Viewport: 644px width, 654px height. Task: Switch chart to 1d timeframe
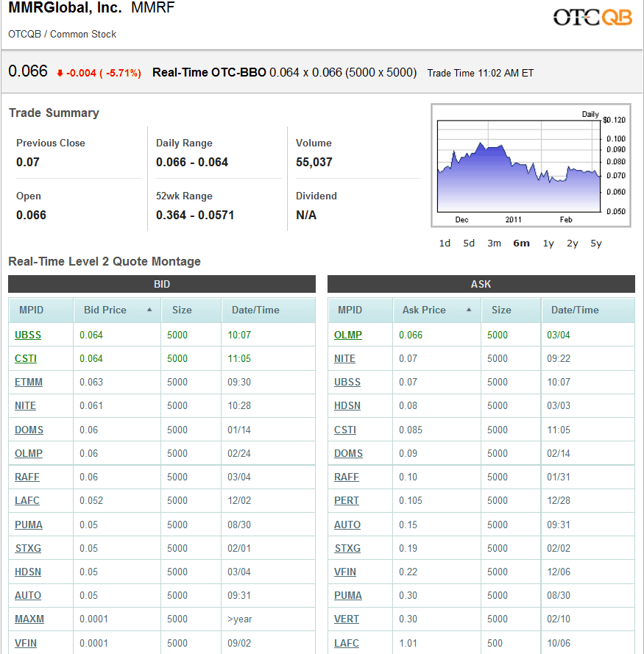coord(445,243)
